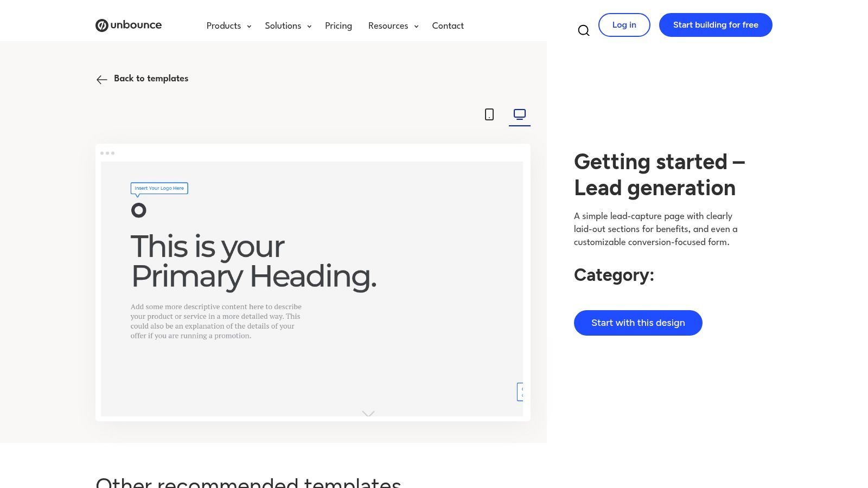Viewport: 868px width, 488px height.
Task: Expand the Products dropdown chevron
Action: [249, 26]
